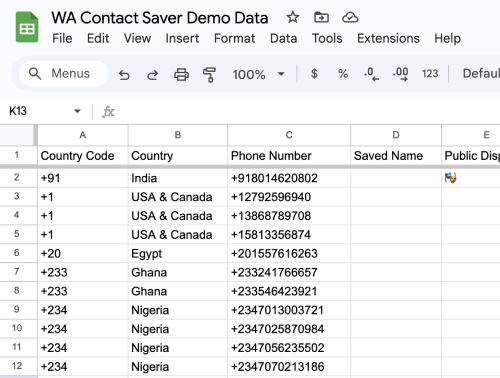The image size is (500, 378).
Task: Click the +20 country code cell
Action: [83, 253]
